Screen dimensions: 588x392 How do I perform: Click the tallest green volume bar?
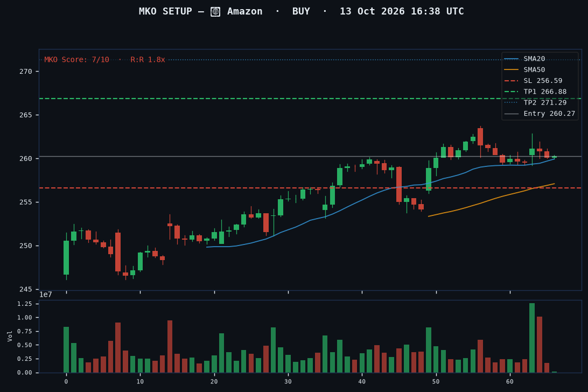[x=532, y=338]
